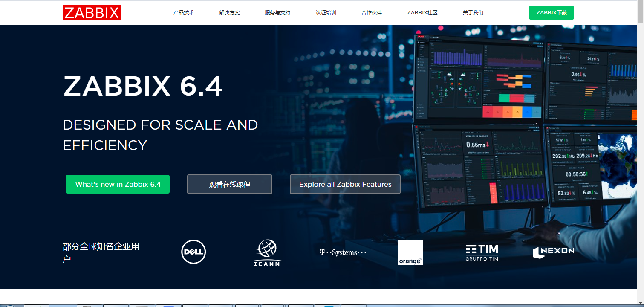Click the T-Systems logo
This screenshot has width=644, height=307.
pyautogui.click(x=343, y=252)
